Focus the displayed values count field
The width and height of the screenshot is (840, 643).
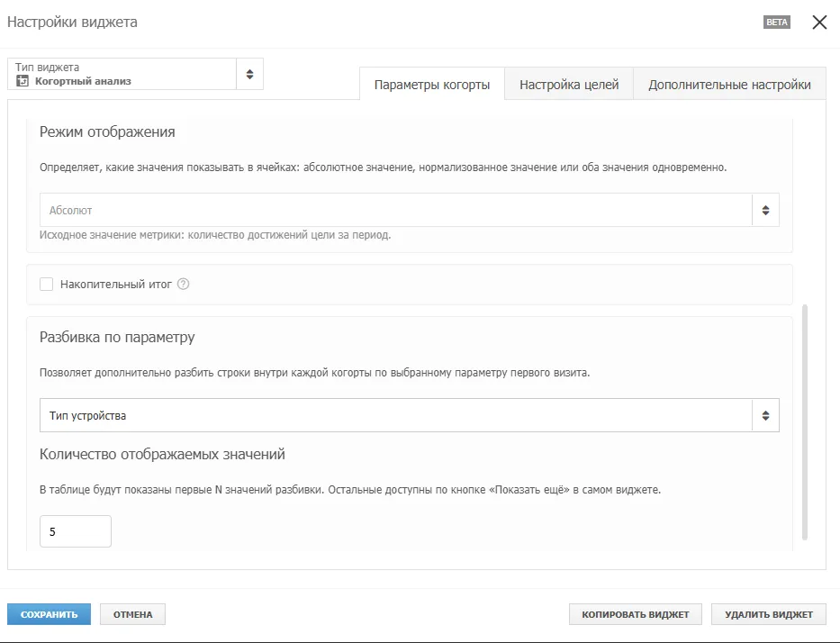point(76,531)
